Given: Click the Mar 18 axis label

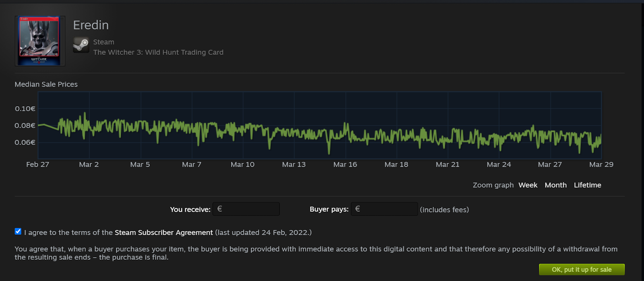Looking at the screenshot, I should [x=396, y=165].
